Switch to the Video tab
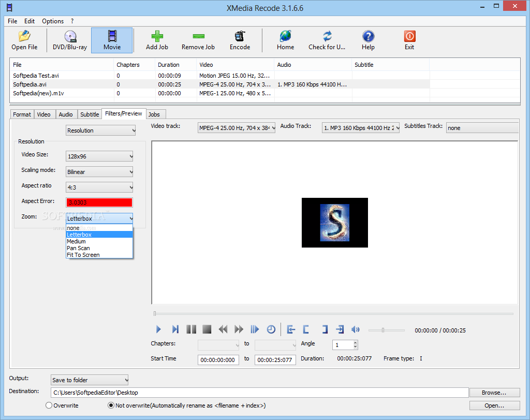 43,114
